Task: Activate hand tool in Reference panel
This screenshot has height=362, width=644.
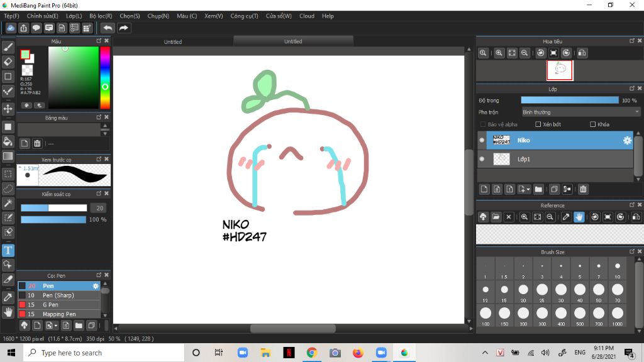Action: 579,217
